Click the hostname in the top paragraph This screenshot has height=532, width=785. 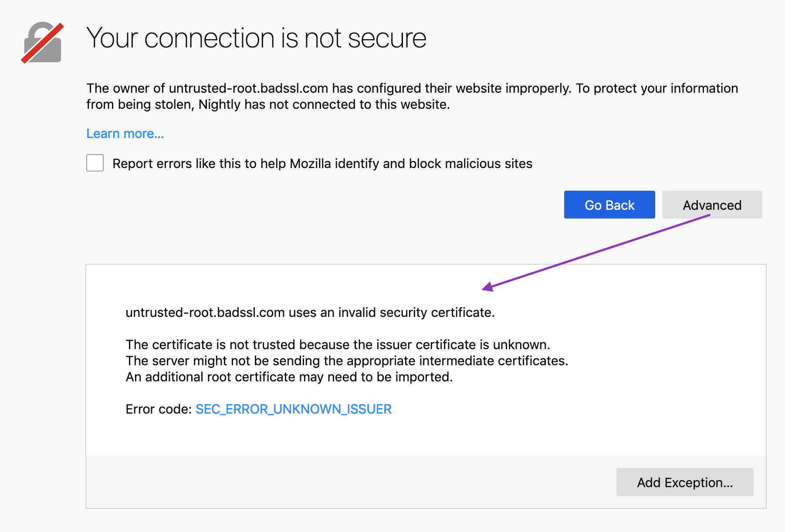coord(248,88)
